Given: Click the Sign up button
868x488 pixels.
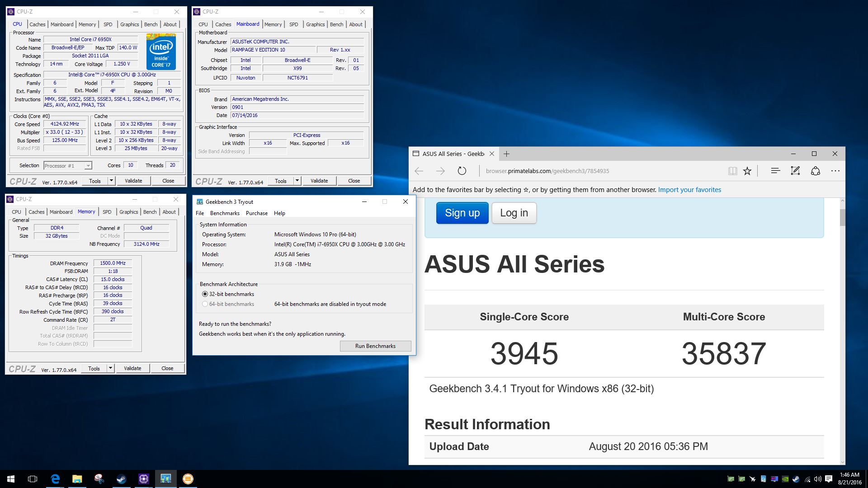Looking at the screenshot, I should coord(462,213).
